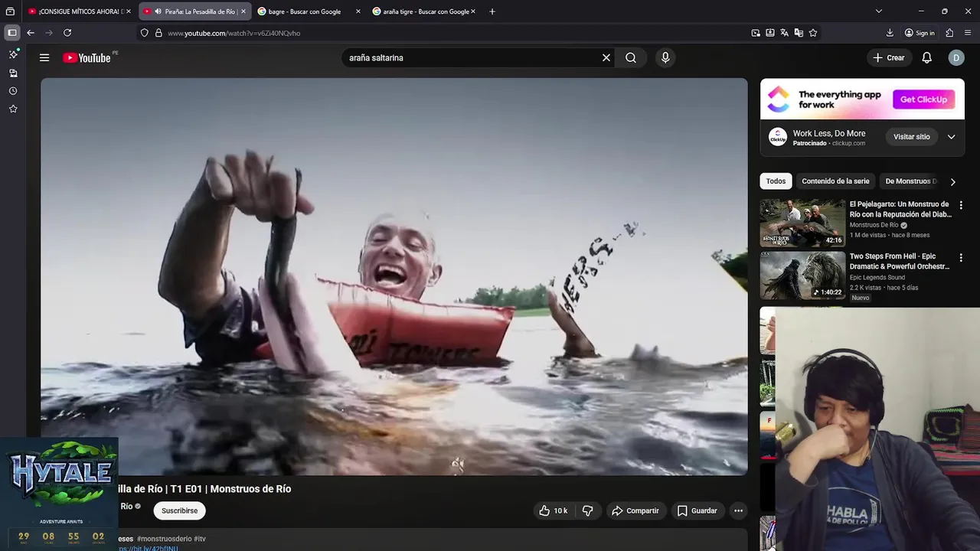This screenshot has width=980, height=551.
Task: Open options for Two Steps From Hell video
Action: point(961,258)
